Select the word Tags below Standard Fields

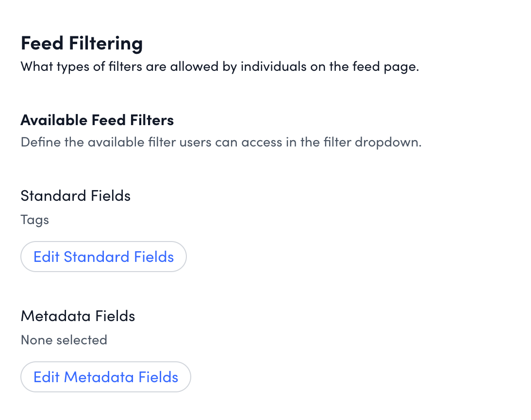pyautogui.click(x=35, y=220)
